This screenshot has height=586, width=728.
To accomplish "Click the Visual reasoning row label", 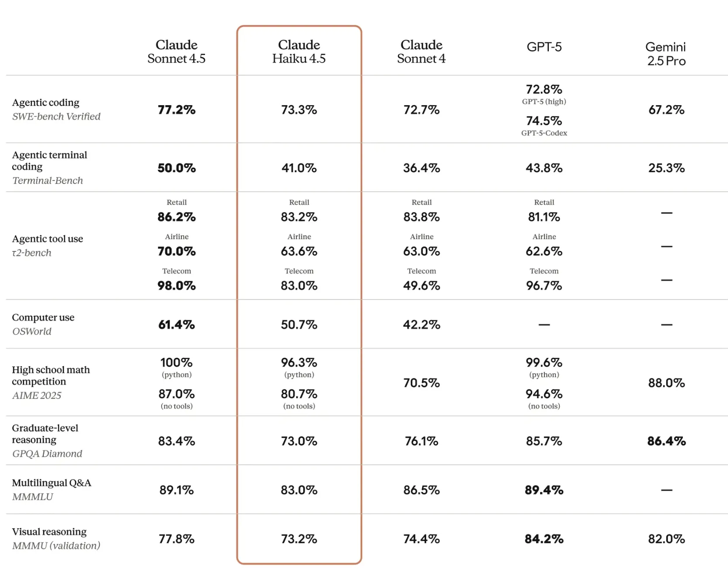I will point(49,532).
